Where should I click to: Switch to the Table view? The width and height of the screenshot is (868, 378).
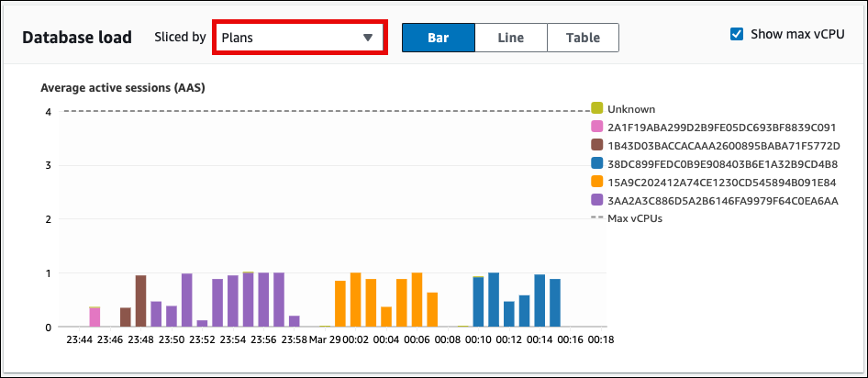pos(583,38)
